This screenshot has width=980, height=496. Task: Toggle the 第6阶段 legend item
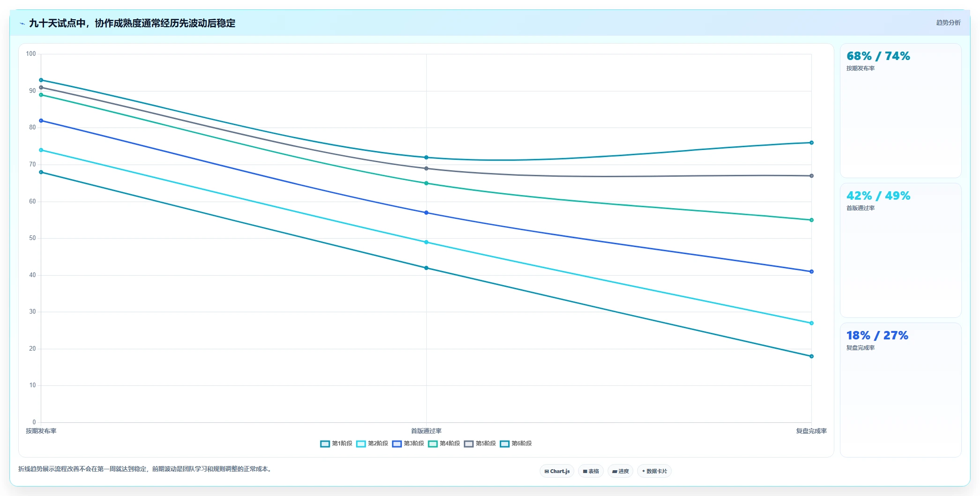pos(515,443)
